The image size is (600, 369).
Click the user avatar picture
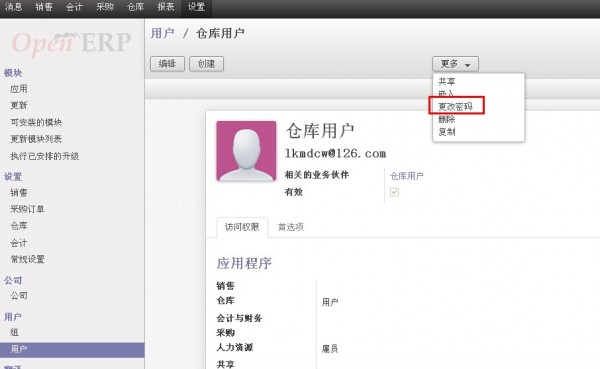(246, 151)
